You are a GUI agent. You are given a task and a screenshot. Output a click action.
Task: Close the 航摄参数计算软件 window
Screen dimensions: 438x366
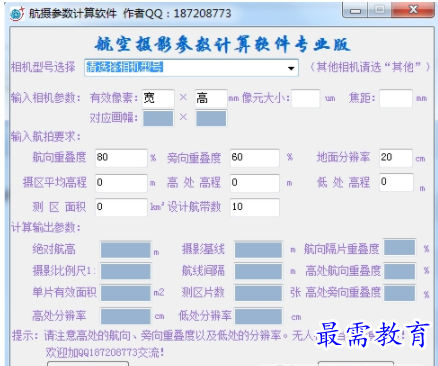coord(413,10)
